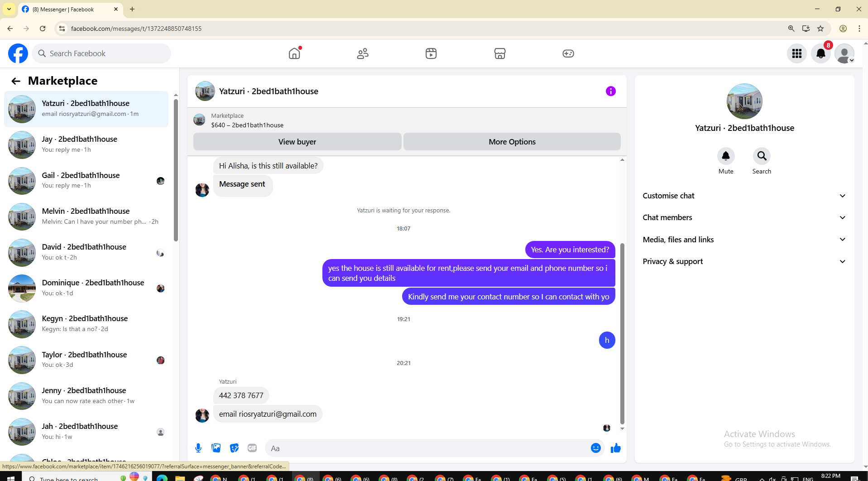The width and height of the screenshot is (868, 481).
Task: Click the View buyer button
Action: pyautogui.click(x=297, y=142)
